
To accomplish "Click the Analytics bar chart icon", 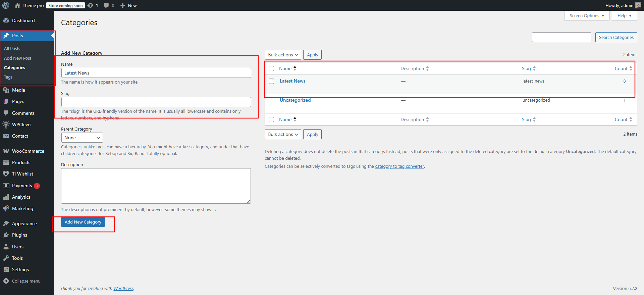I will pos(6,197).
